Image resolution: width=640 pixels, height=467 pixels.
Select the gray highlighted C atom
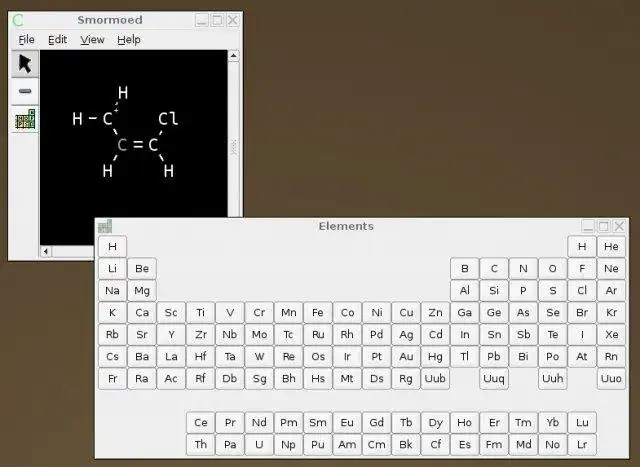(x=122, y=145)
